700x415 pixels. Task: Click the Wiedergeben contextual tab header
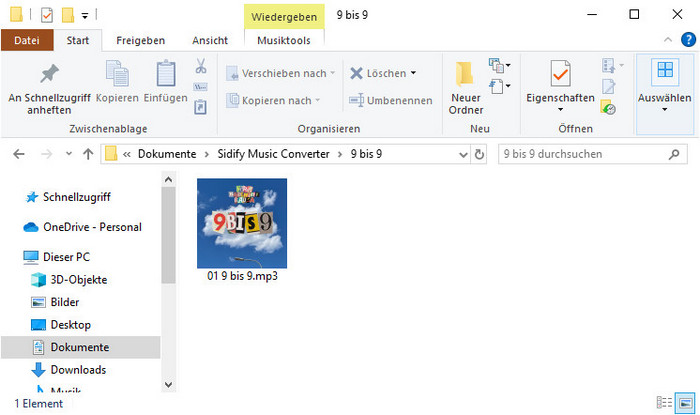(284, 17)
